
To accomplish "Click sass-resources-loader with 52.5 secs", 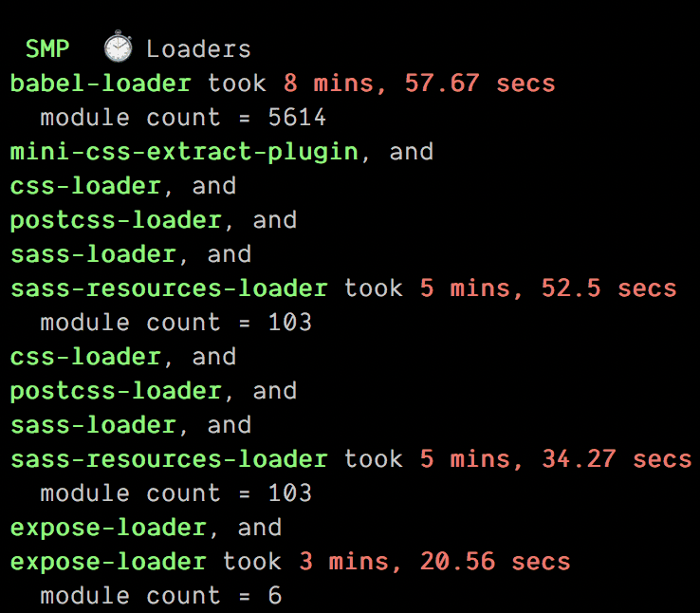I will (169, 288).
